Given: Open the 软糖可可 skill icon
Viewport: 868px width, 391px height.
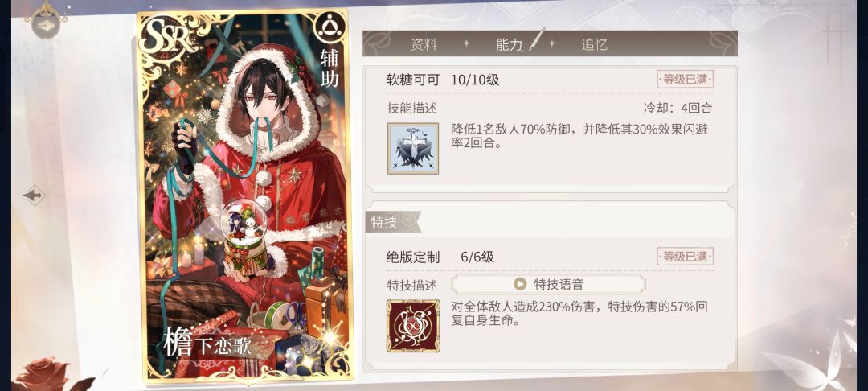Looking at the screenshot, I should (413, 148).
